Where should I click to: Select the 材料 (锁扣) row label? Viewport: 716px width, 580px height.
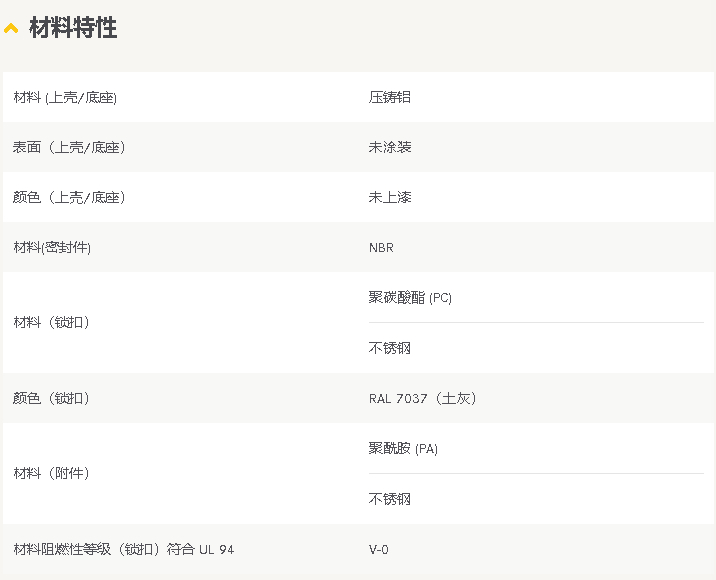pyautogui.click(x=51, y=322)
